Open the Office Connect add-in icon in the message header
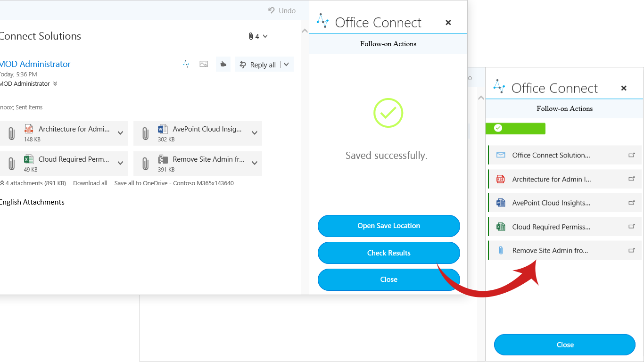Image resolution: width=644 pixels, height=362 pixels. 186,64
